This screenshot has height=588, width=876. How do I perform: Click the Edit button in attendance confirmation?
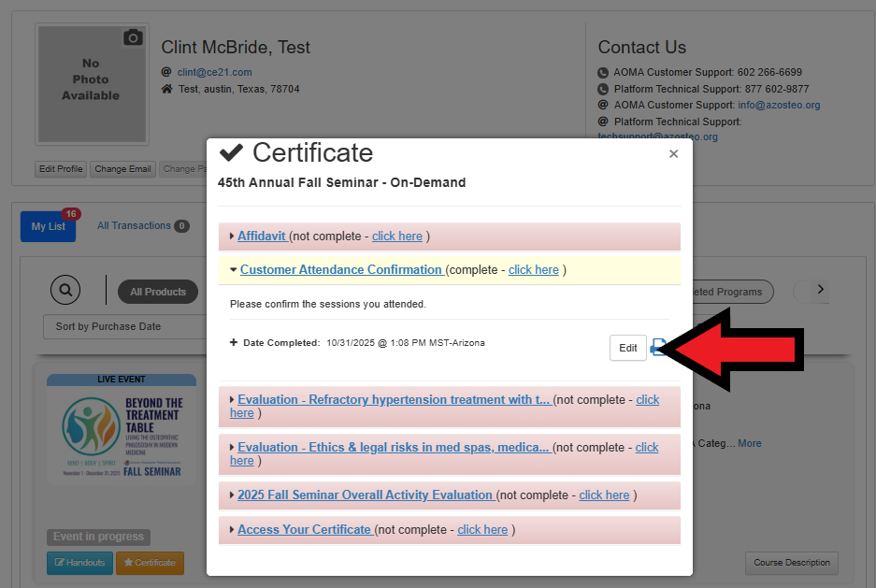627,348
